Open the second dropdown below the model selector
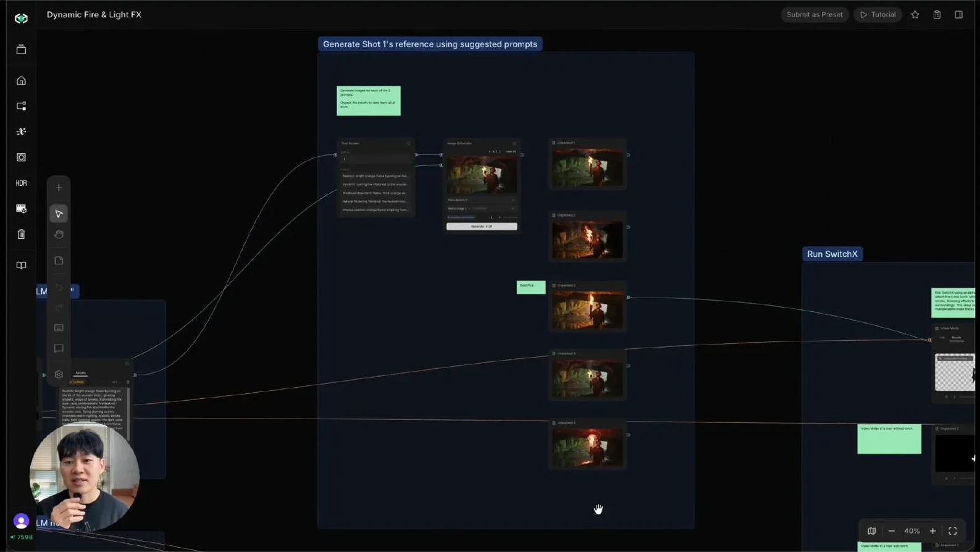This screenshot has width=980, height=552. (481, 209)
